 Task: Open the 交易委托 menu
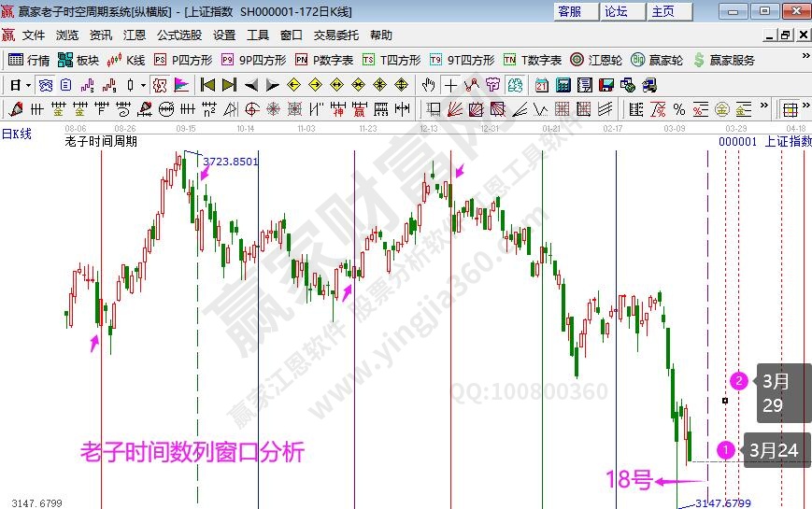coord(335,35)
